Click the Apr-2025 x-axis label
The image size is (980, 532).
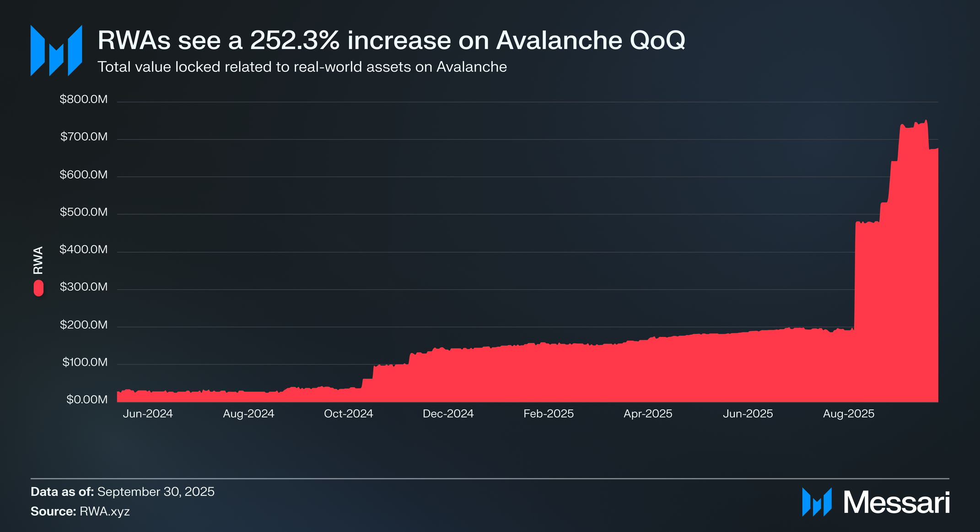pos(648,414)
